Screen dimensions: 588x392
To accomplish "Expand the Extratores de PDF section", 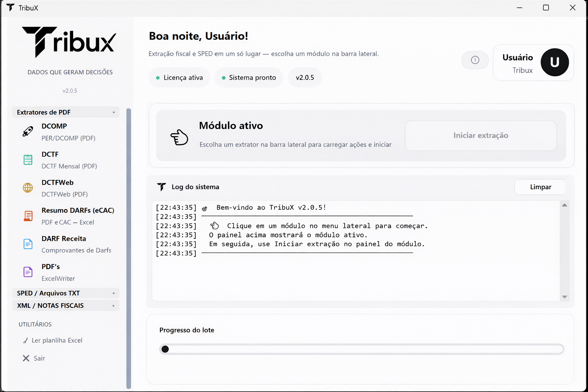I will click(65, 112).
